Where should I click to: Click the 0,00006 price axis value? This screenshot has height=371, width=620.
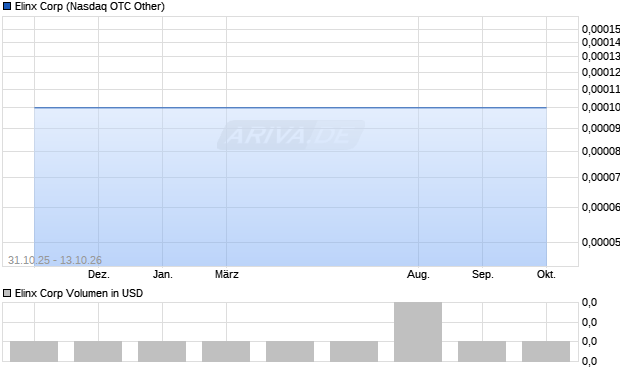click(x=601, y=207)
